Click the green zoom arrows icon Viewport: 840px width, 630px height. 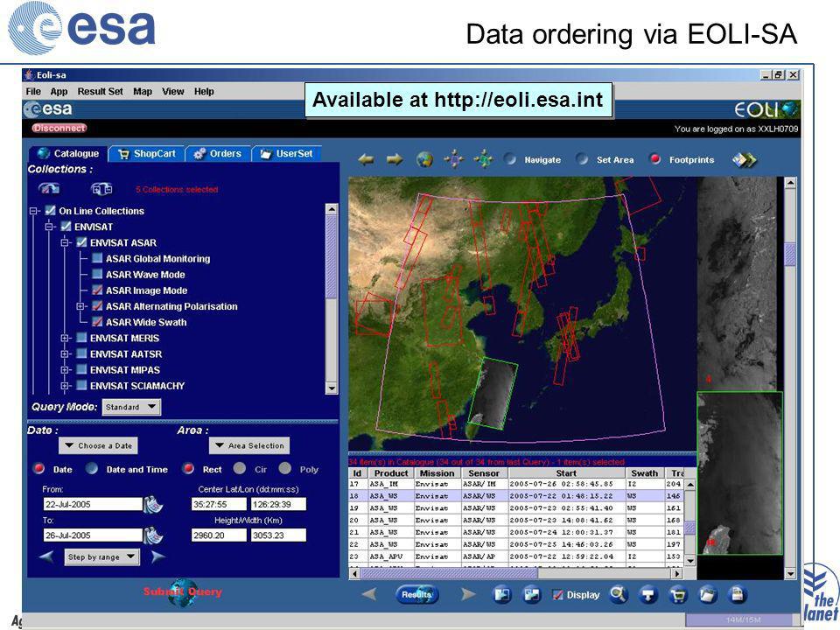pyautogui.click(x=483, y=159)
